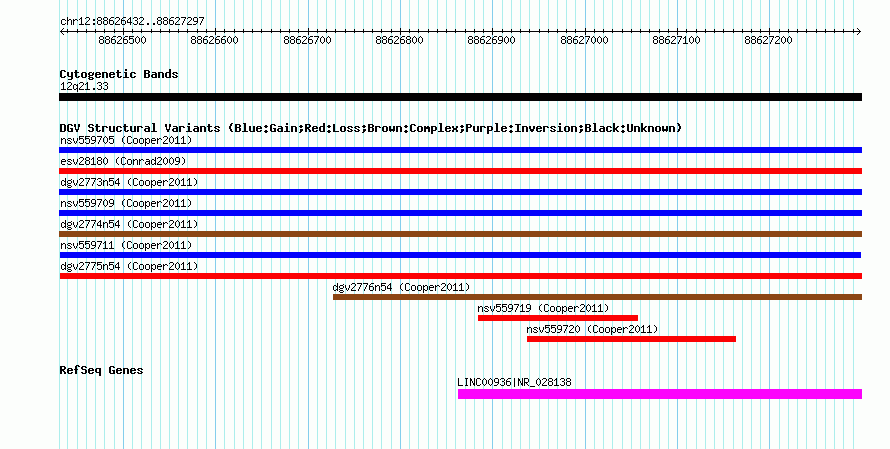Click the black 12q21.33 cytogenetic band bar
This screenshot has height=449, width=890.
[x=460, y=97]
